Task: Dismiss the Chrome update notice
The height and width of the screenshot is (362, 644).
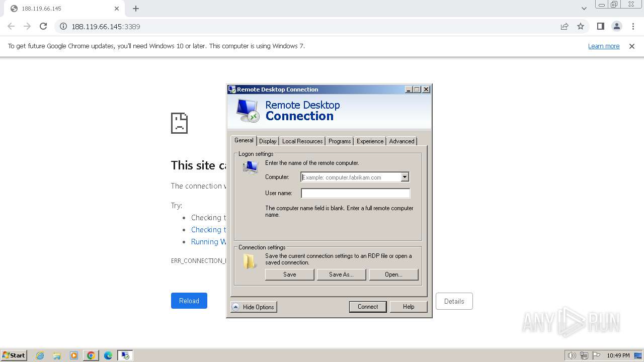Action: tap(632, 46)
